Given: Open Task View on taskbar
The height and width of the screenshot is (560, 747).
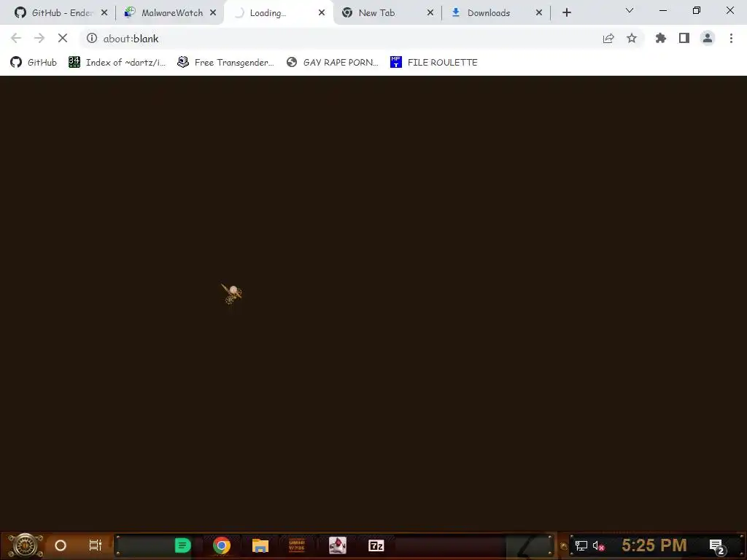Looking at the screenshot, I should [96, 545].
